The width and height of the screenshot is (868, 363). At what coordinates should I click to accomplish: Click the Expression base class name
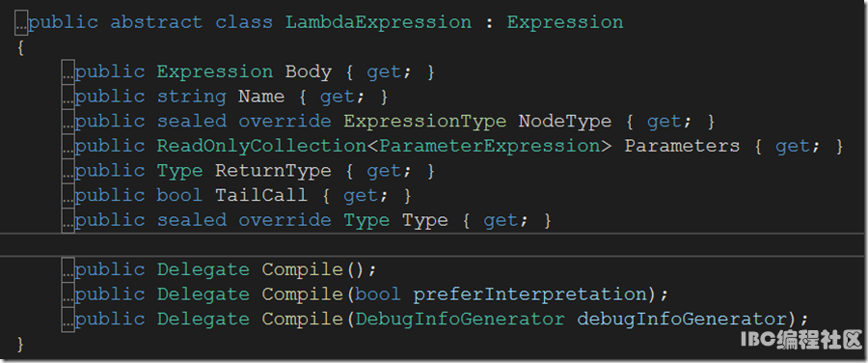(x=564, y=23)
